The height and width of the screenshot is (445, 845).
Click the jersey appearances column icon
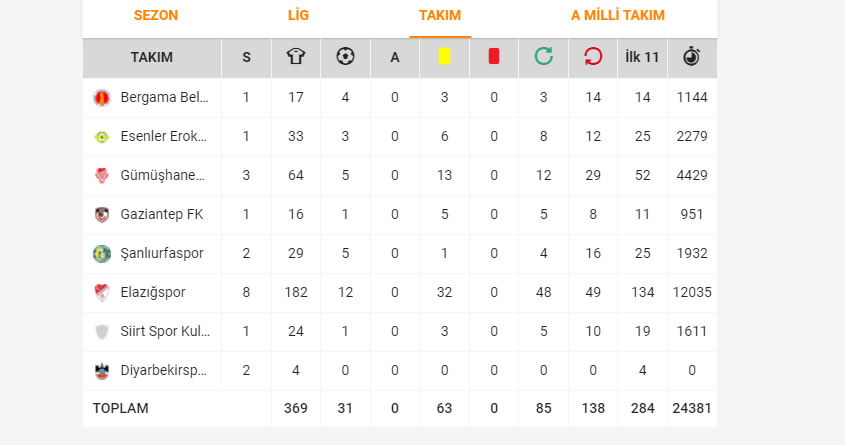click(x=296, y=57)
